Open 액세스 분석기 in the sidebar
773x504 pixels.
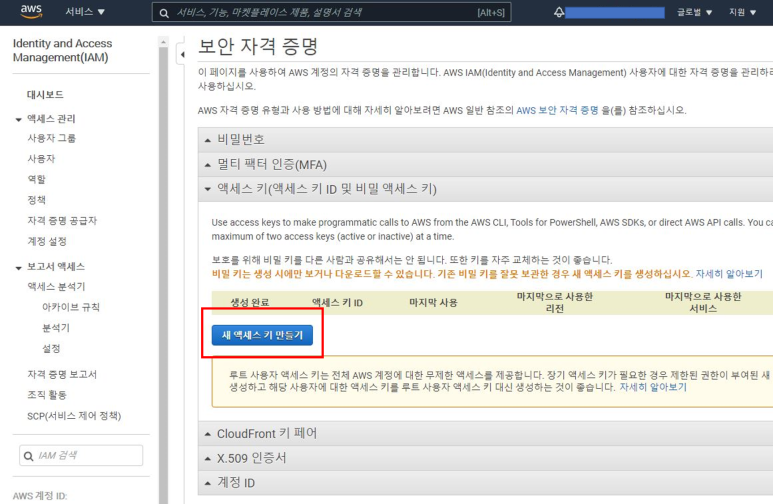(x=56, y=287)
